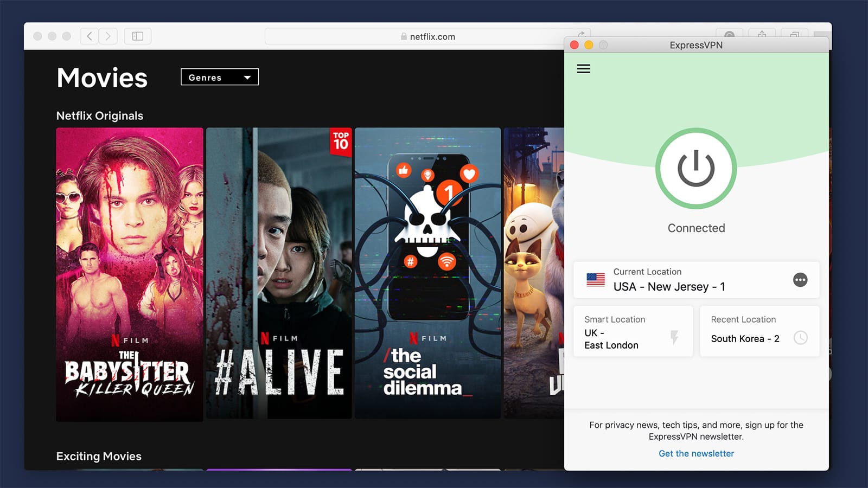
Task: Toggle the Safari sidebar button
Action: (x=138, y=36)
